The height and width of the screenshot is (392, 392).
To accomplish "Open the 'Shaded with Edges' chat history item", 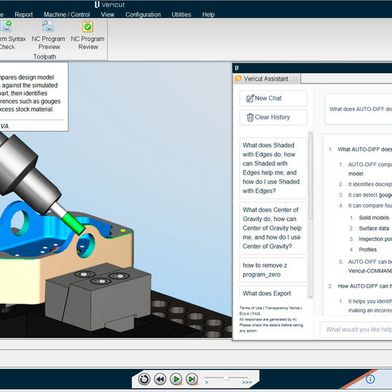I will point(273,168).
